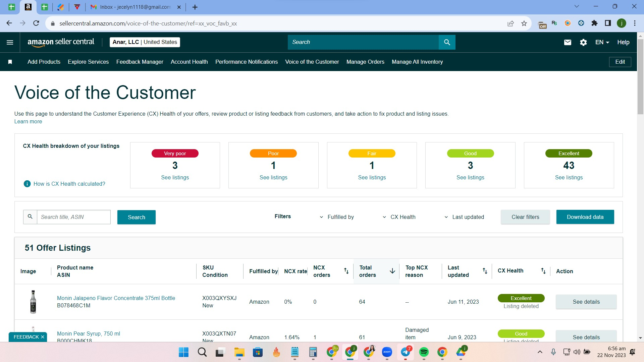
Task: Open the hamburger navigation menu
Action: (10, 42)
